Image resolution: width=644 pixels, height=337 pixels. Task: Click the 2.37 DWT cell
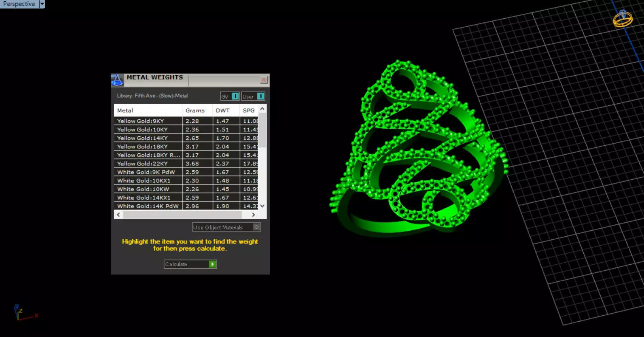click(226, 164)
